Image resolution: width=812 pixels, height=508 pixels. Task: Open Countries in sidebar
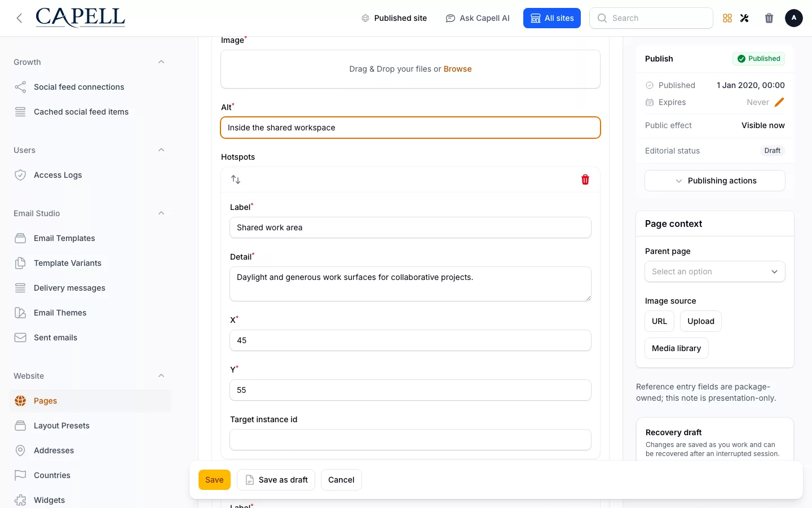click(x=90, y=475)
